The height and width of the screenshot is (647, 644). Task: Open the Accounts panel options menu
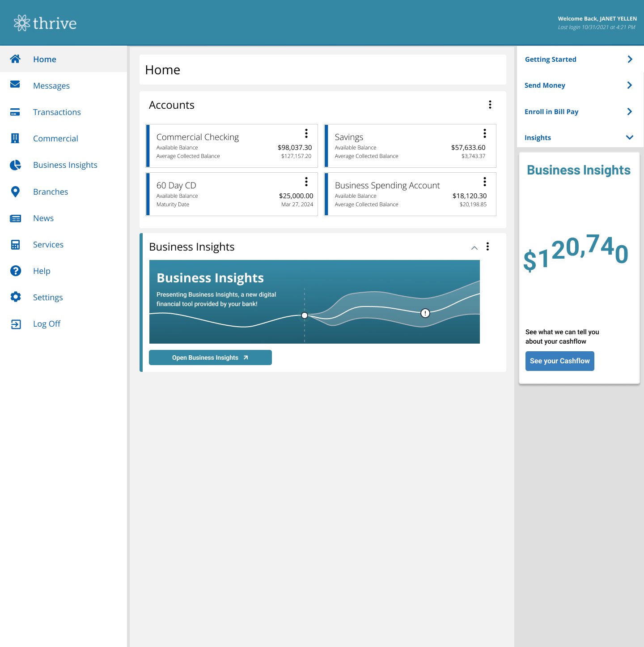[x=490, y=105]
